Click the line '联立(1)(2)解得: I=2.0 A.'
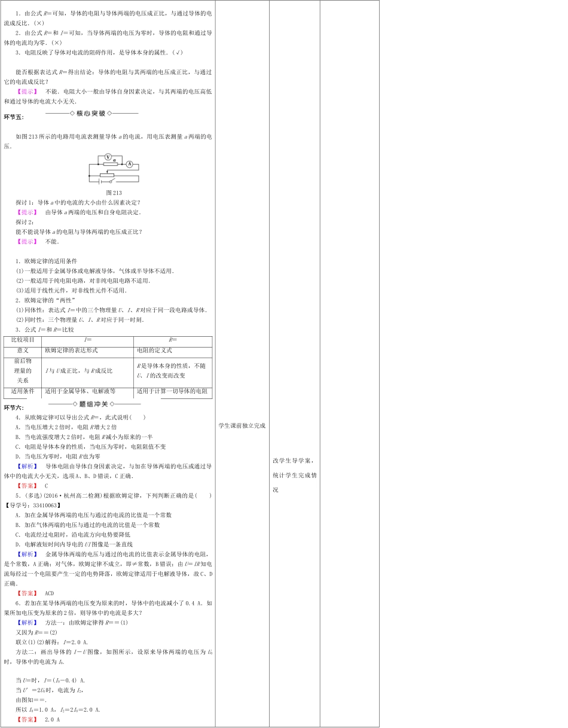Image resolution: width=568 pixels, height=728 pixels. coord(52,642)
